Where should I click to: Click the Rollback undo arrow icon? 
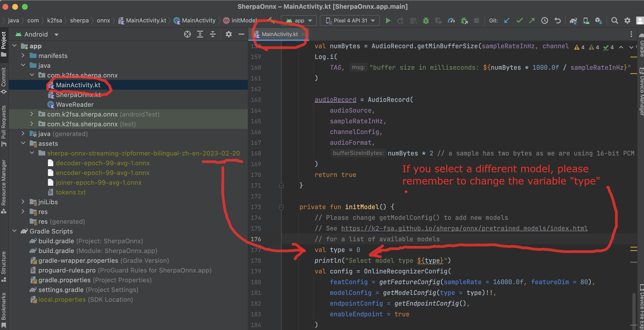tap(558, 20)
